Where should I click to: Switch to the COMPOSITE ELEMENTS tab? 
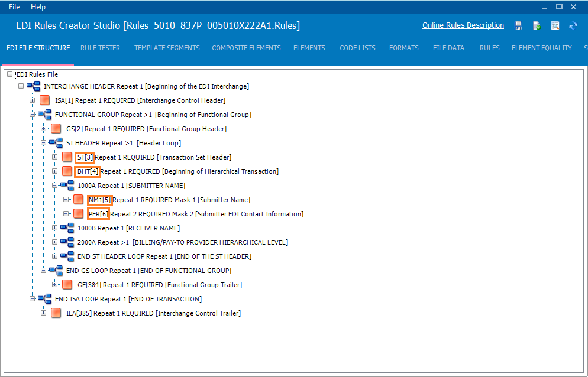(x=246, y=48)
